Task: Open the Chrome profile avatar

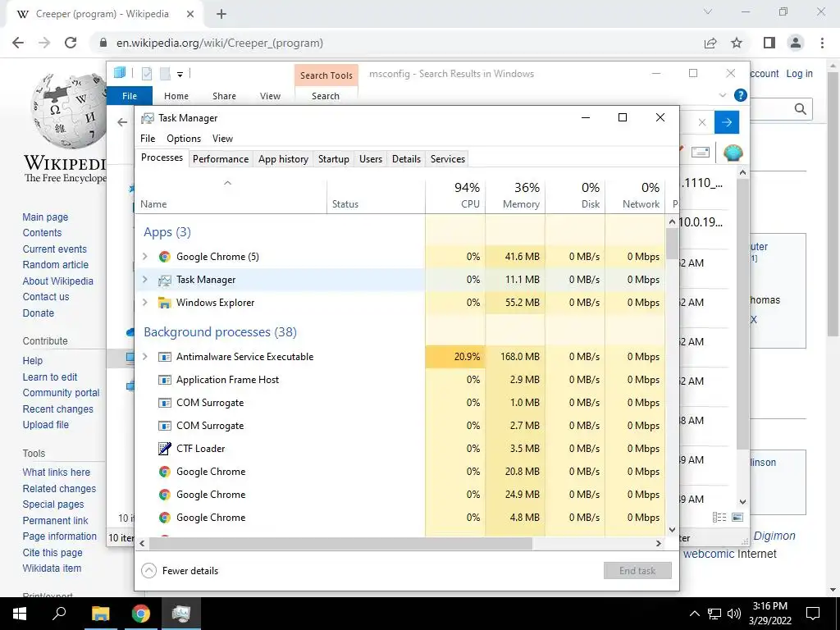Action: [796, 43]
